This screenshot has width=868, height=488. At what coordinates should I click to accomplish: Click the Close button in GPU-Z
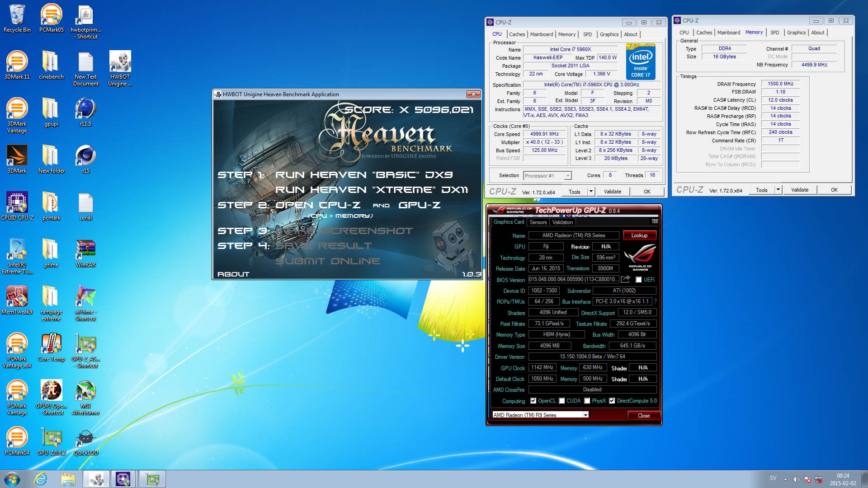tap(644, 416)
